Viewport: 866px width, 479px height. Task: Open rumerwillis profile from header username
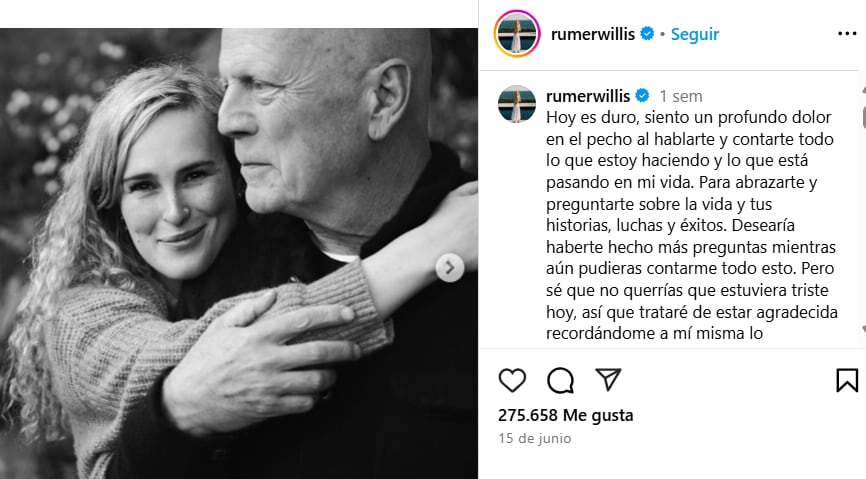coord(593,34)
